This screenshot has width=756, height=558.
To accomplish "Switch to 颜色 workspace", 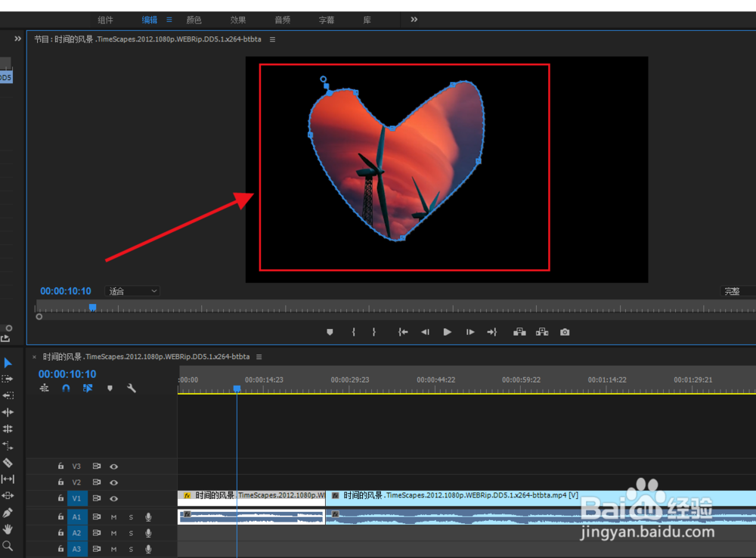I will click(194, 20).
